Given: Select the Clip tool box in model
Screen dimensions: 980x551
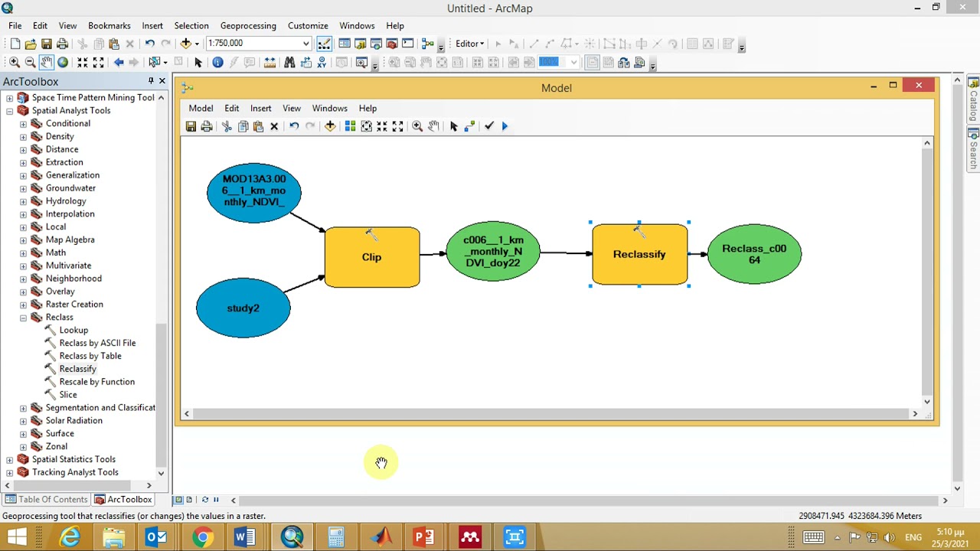Looking at the screenshot, I should (372, 257).
